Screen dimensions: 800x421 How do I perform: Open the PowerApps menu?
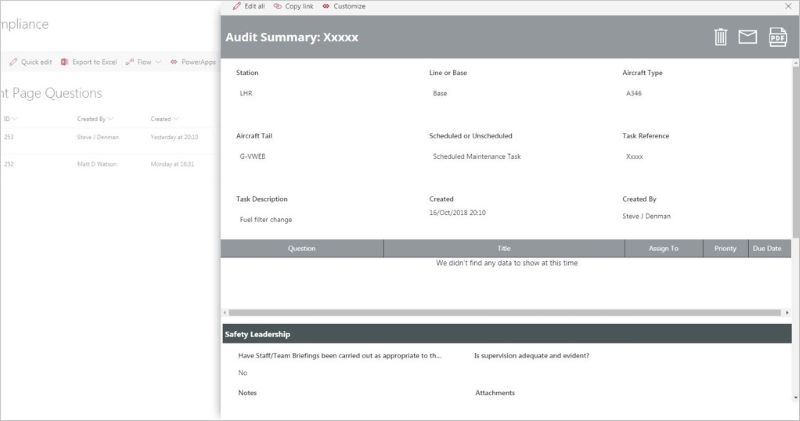pos(193,62)
